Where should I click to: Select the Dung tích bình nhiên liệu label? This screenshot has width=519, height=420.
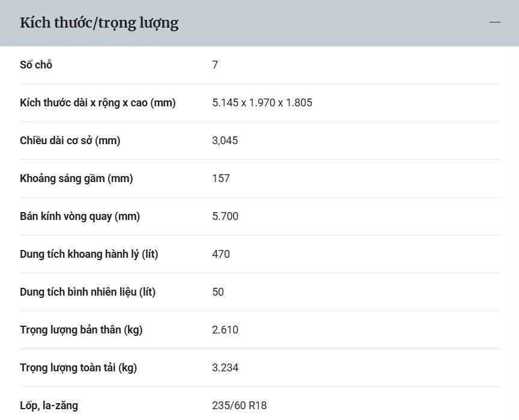click(88, 292)
